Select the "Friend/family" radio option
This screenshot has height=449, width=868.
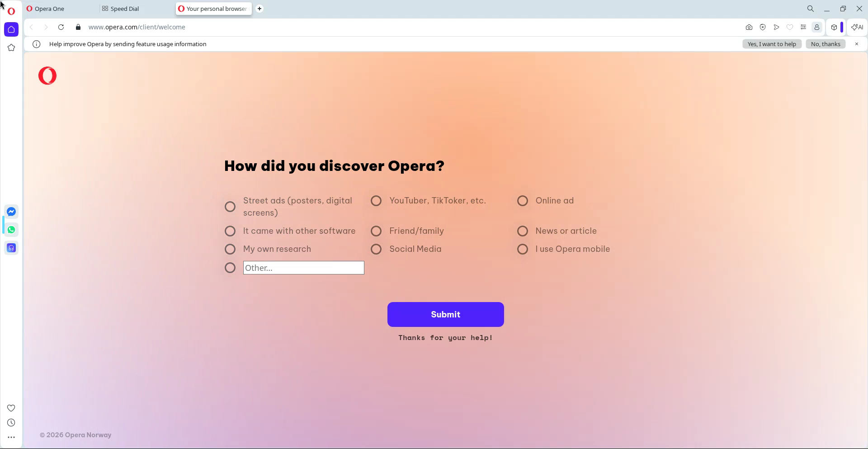(376, 231)
